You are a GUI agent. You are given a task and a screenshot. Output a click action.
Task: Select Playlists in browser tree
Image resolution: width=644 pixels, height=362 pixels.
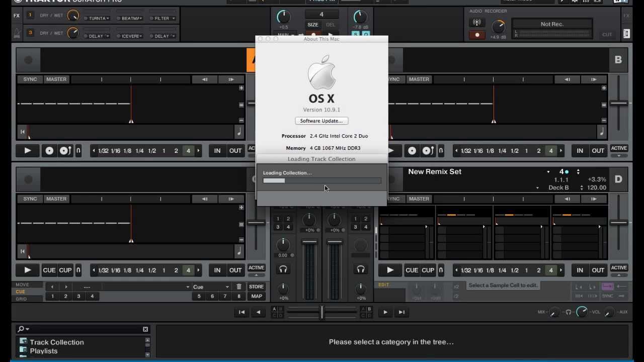[x=44, y=351]
